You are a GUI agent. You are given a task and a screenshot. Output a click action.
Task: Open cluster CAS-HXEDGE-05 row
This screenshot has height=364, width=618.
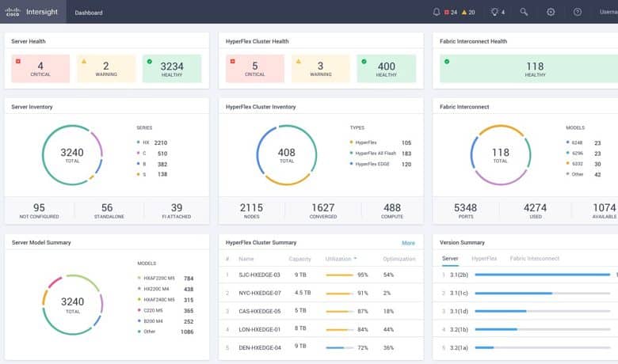click(x=321, y=311)
